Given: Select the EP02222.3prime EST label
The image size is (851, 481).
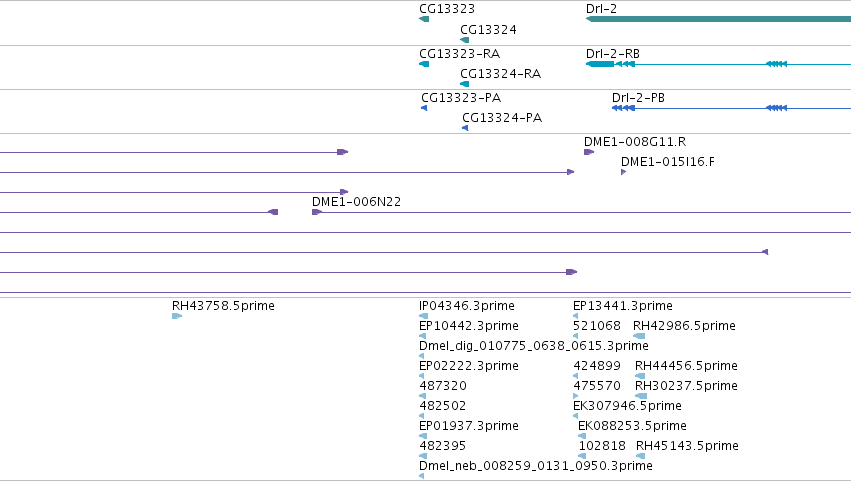Looking at the screenshot, I should point(469,366).
